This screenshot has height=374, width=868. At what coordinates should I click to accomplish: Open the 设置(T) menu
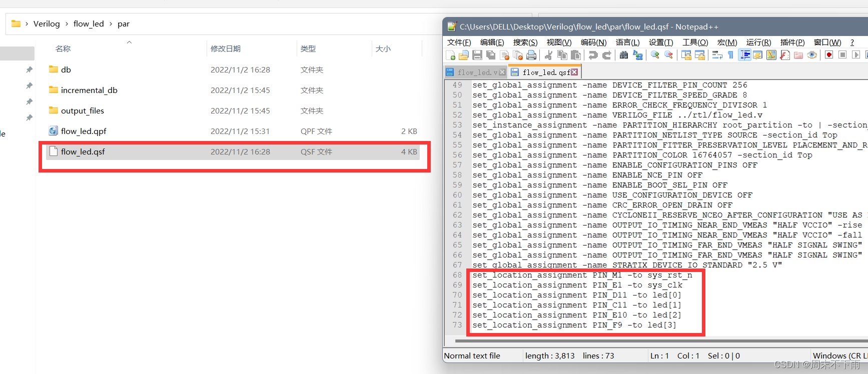[x=661, y=42]
